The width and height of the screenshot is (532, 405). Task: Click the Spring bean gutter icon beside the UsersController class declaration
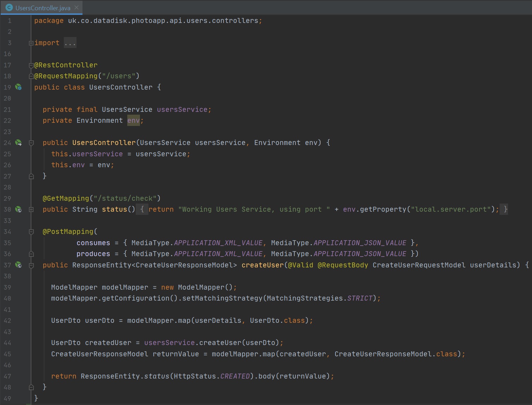tap(18, 87)
